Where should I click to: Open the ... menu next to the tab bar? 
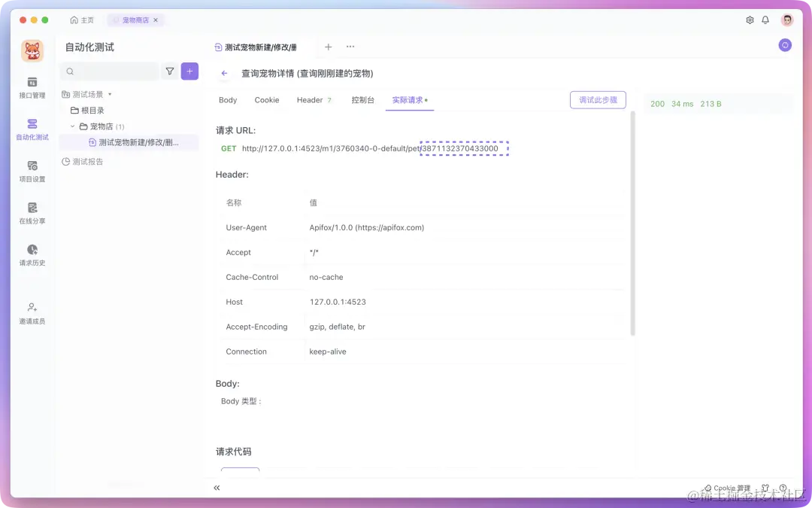[x=350, y=47]
